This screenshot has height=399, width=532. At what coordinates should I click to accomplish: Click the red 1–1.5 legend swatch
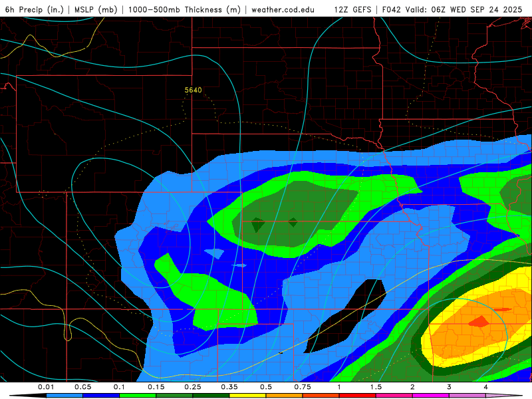(x=358, y=396)
